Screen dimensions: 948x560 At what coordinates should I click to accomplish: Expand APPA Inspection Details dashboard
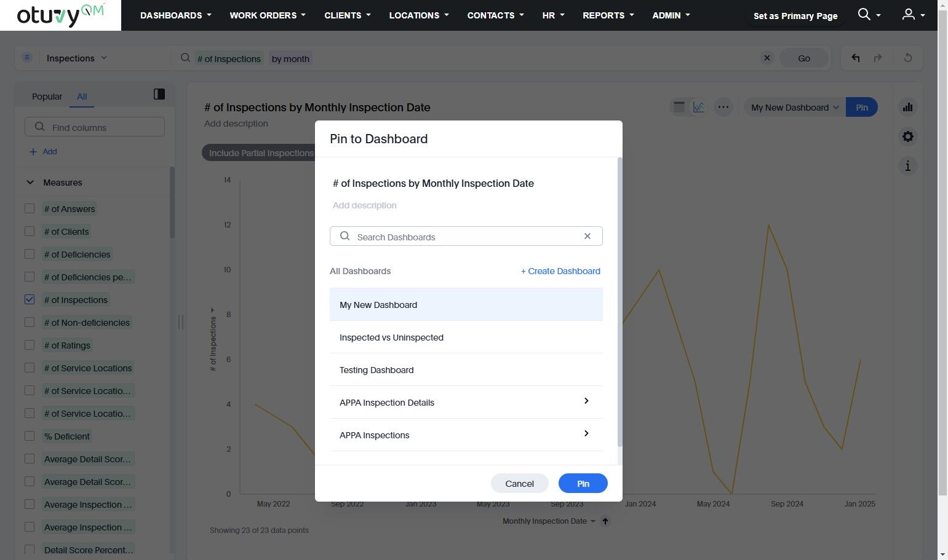(586, 401)
